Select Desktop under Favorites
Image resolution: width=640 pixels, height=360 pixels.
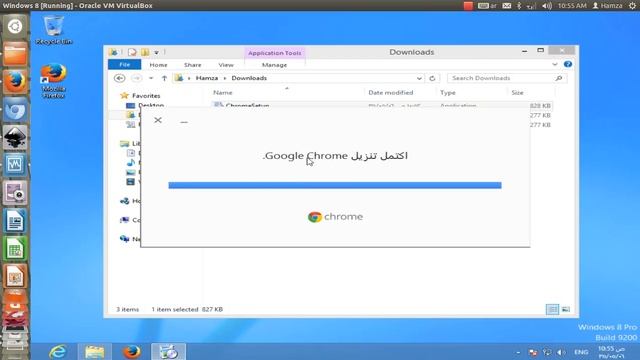[x=151, y=105]
